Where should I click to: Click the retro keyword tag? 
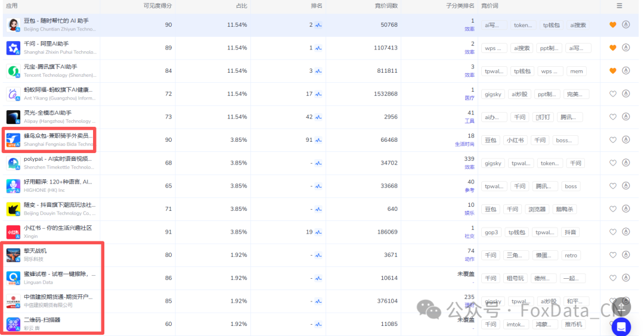(571, 255)
